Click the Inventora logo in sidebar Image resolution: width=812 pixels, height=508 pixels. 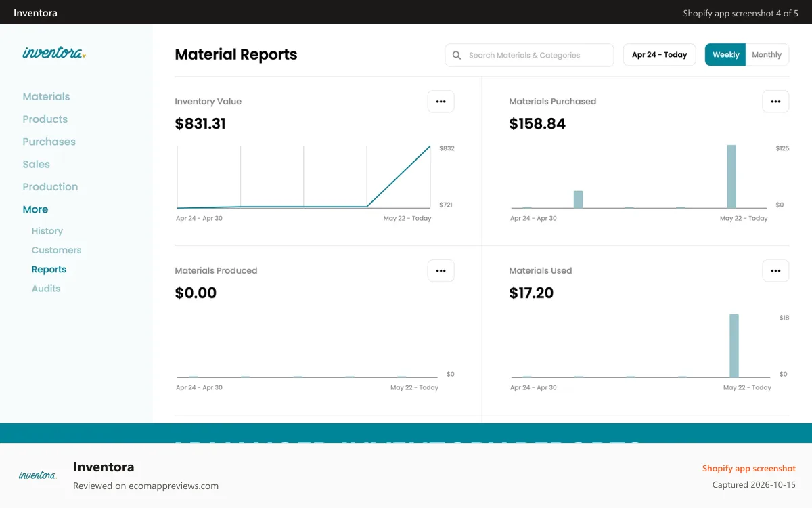(54, 52)
